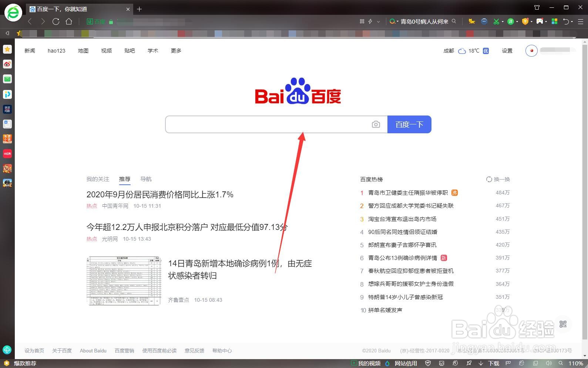Open a new tab with plus button
The image size is (588, 368).
tap(139, 9)
